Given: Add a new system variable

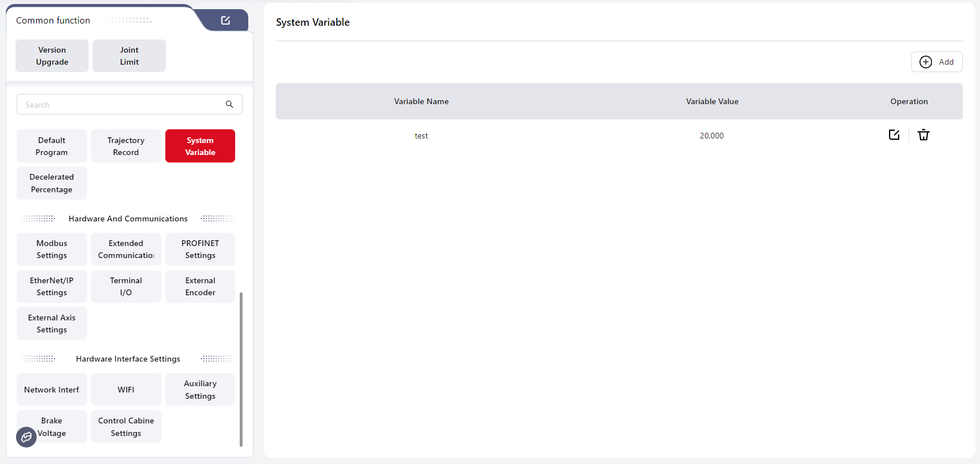Looking at the screenshot, I should [937, 62].
